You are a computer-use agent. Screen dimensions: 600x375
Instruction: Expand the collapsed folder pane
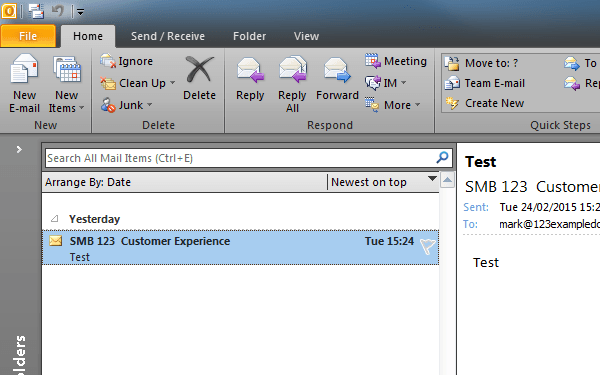[19, 149]
